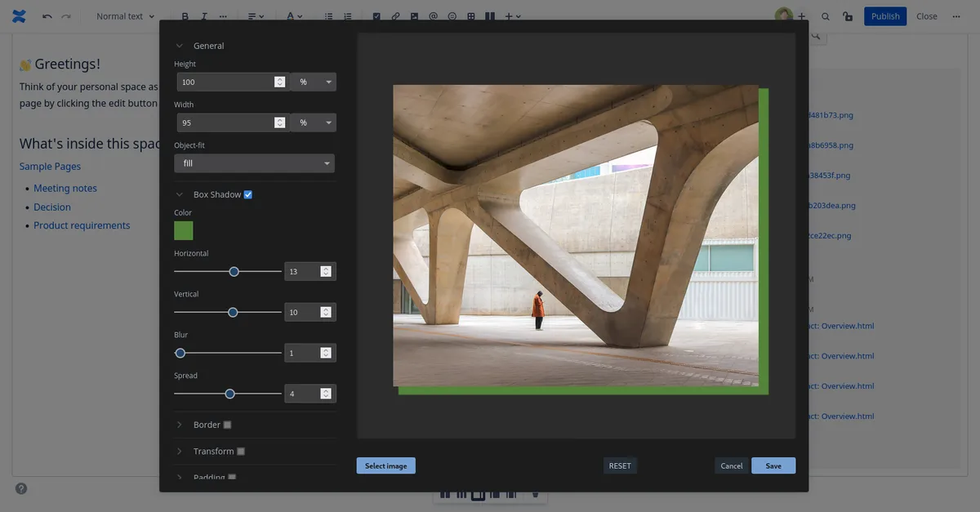Click the undo arrow icon
The height and width of the screenshot is (512, 980).
tap(47, 16)
